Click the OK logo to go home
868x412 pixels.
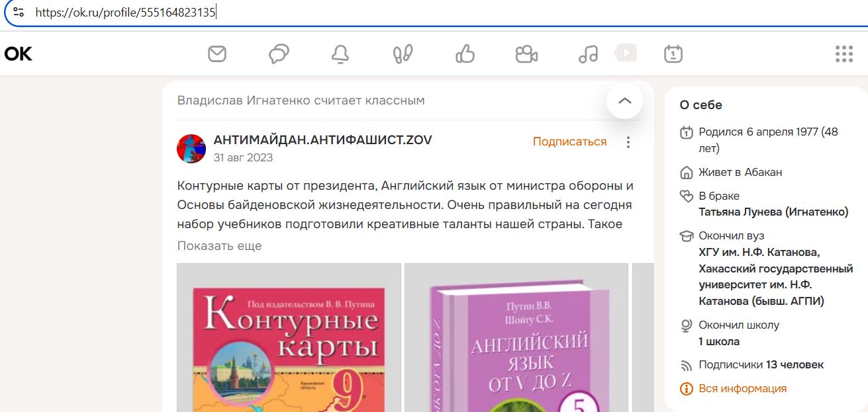[18, 54]
